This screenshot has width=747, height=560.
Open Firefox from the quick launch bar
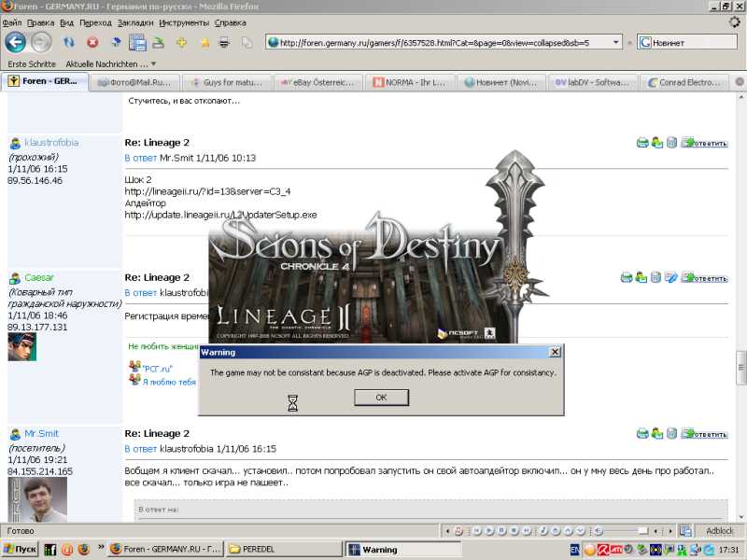pos(83,550)
